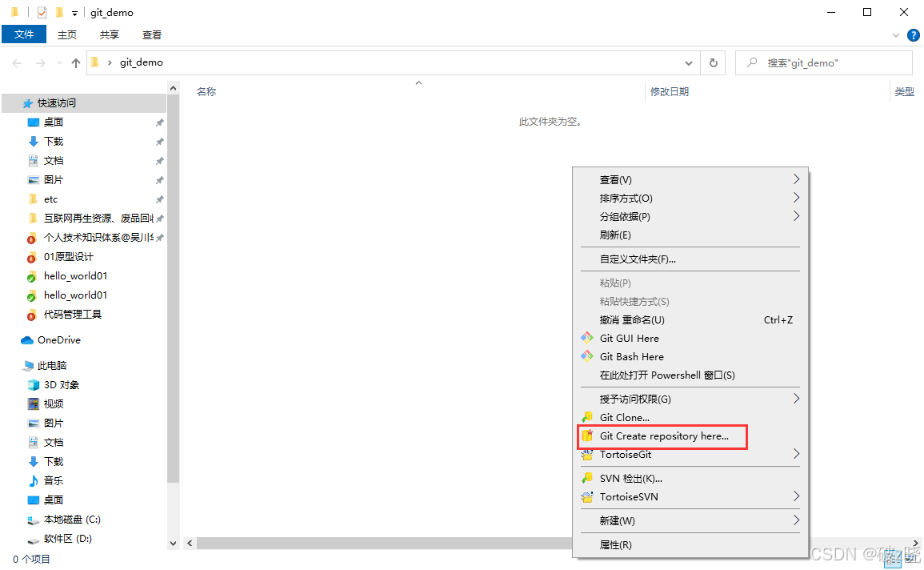Click the local disk C: drive icon
This screenshot has width=924, height=570.
click(x=34, y=520)
